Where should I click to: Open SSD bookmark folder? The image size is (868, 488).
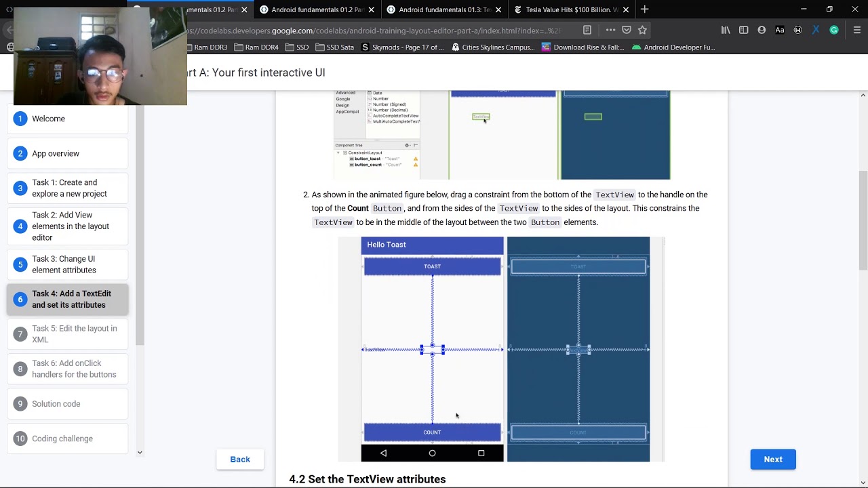coord(297,47)
